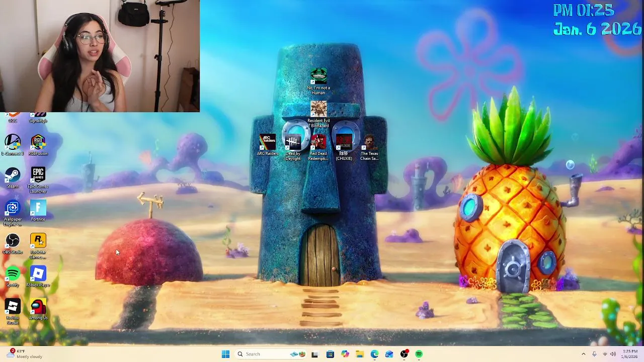Select the RGBFusion desktop shortcut
Image resolution: width=644 pixels, height=362 pixels.
pos(38,145)
